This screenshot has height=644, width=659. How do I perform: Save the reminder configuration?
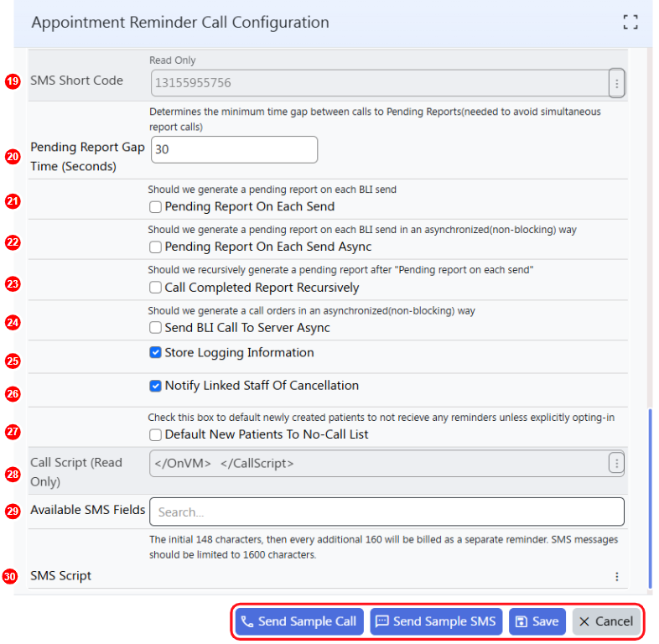[537, 621]
